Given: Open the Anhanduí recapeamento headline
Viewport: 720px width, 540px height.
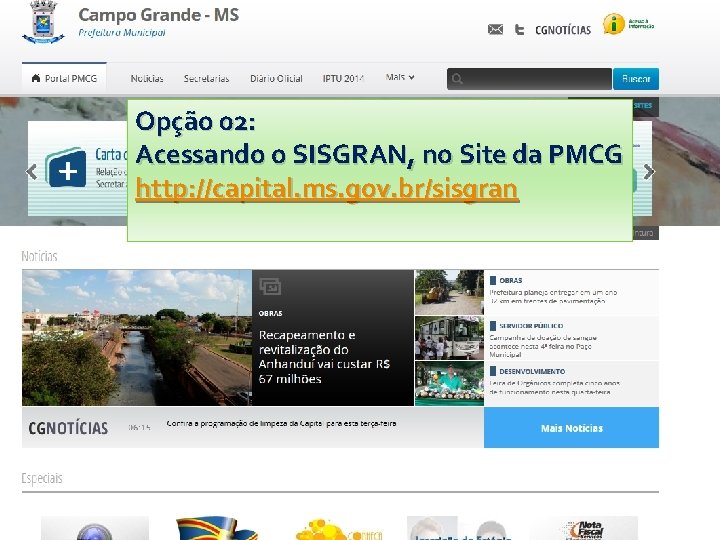Looking at the screenshot, I should point(324,357).
